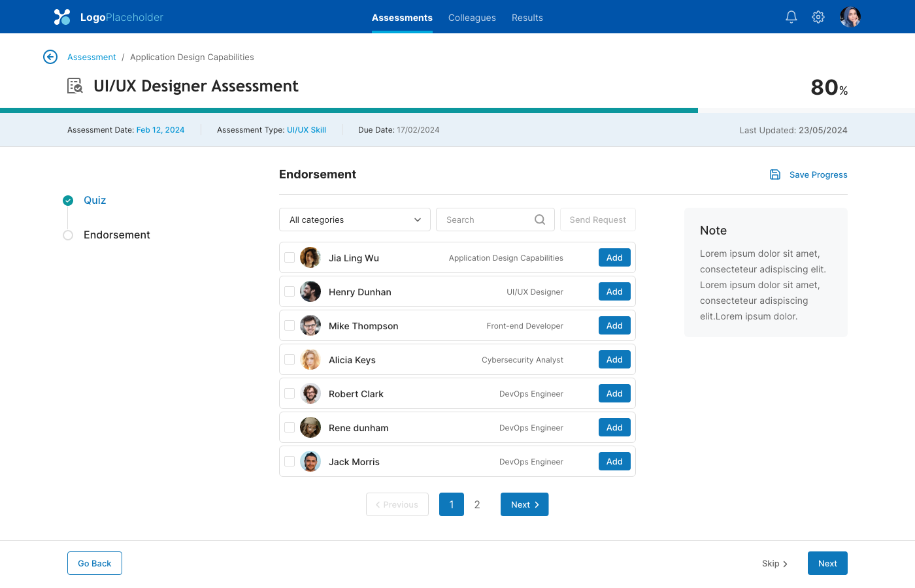Jump to page 2 of the list
This screenshot has height=588, width=915.
(477, 504)
